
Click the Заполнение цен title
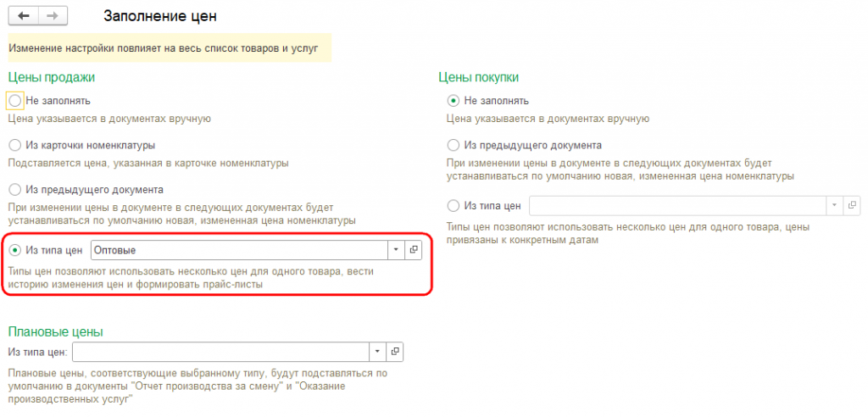[160, 16]
